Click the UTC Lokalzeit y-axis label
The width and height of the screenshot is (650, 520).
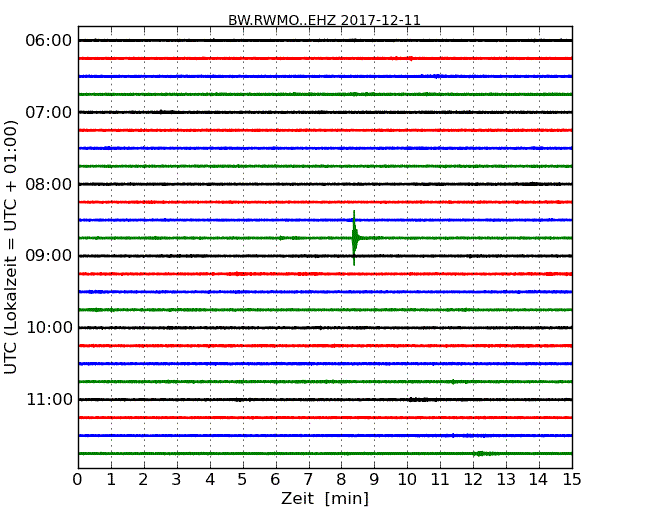coord(11,247)
